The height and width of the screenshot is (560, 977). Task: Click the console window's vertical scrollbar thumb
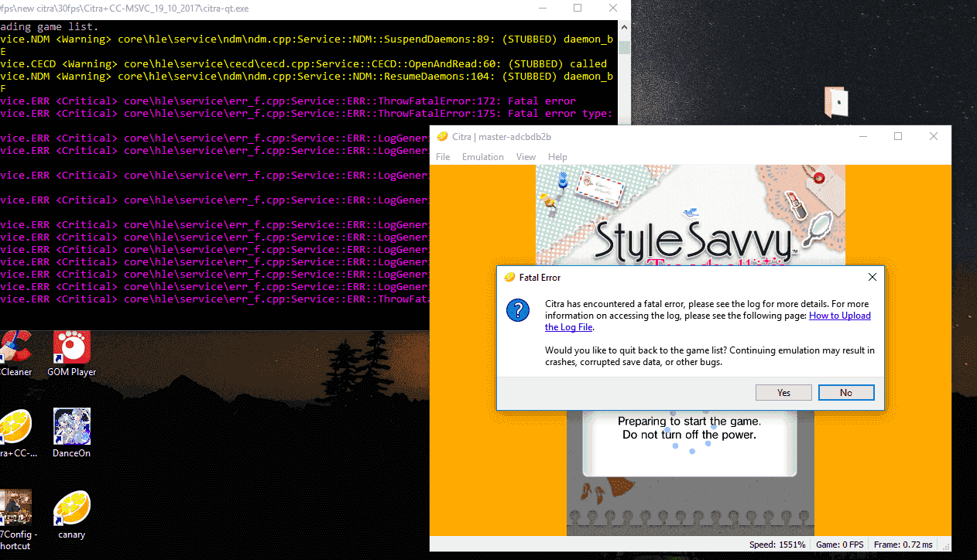[x=624, y=46]
